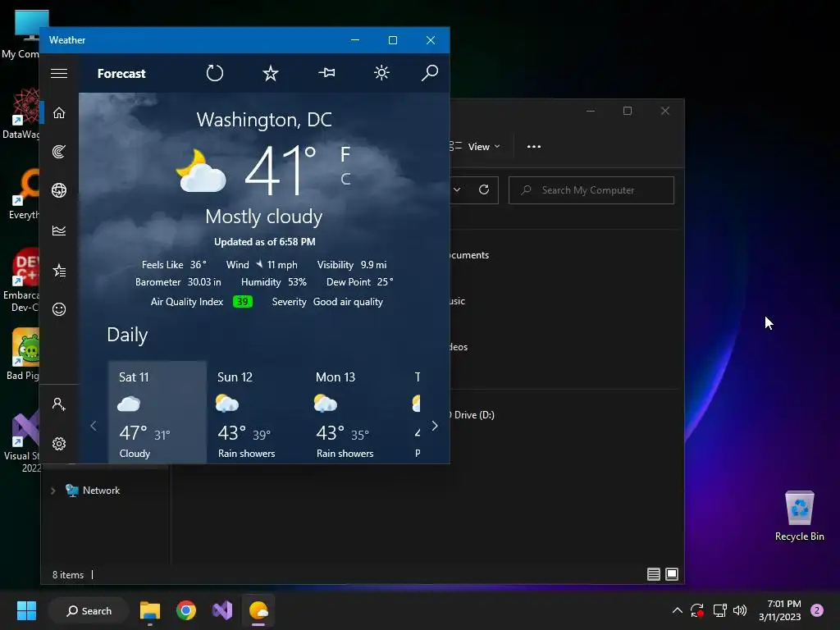Open File Explorer from the taskbar
This screenshot has height=630, width=840.
(150, 610)
